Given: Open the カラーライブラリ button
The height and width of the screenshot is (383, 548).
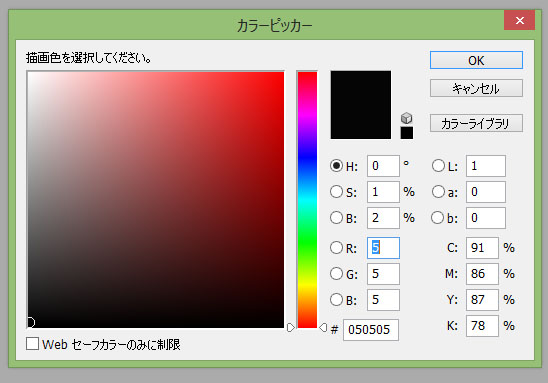Looking at the screenshot, I should (476, 123).
